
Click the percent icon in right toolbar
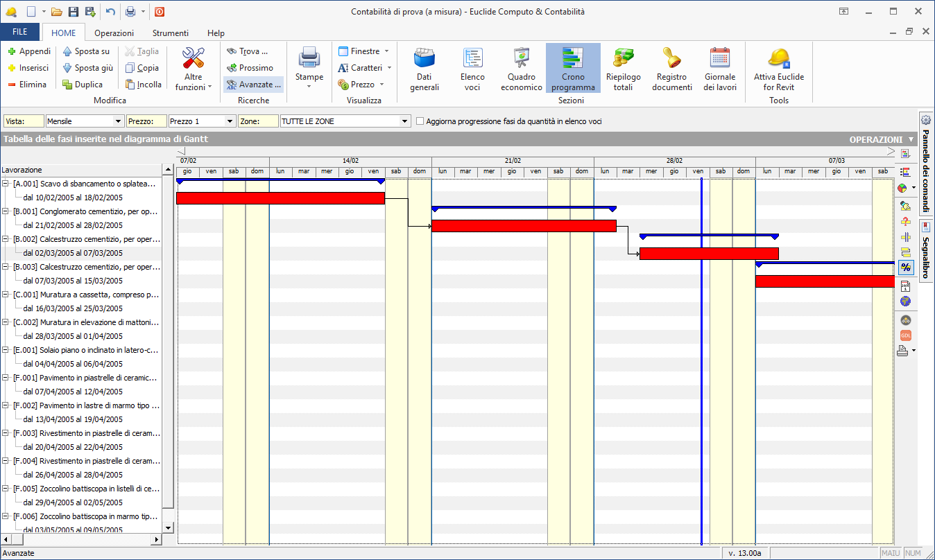tap(905, 268)
